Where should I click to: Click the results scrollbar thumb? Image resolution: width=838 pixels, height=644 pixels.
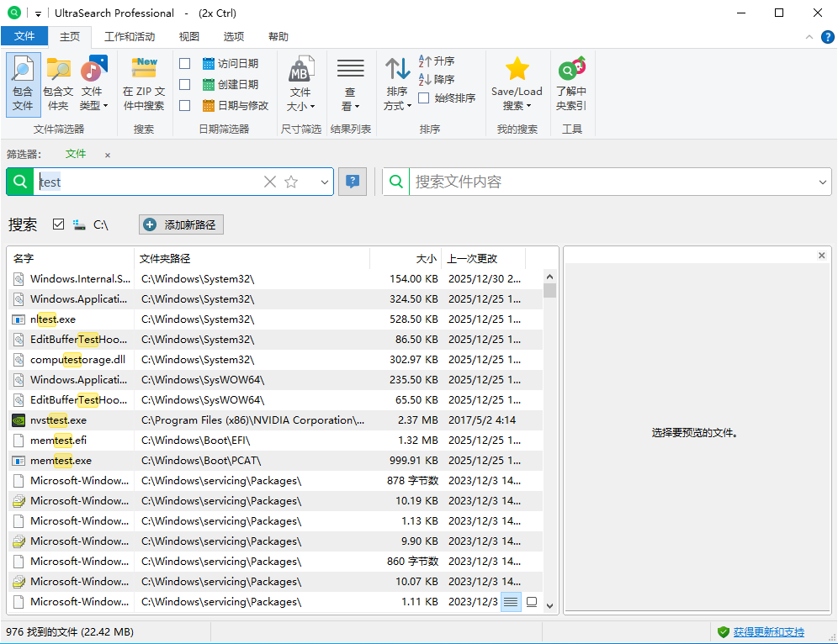(x=549, y=290)
